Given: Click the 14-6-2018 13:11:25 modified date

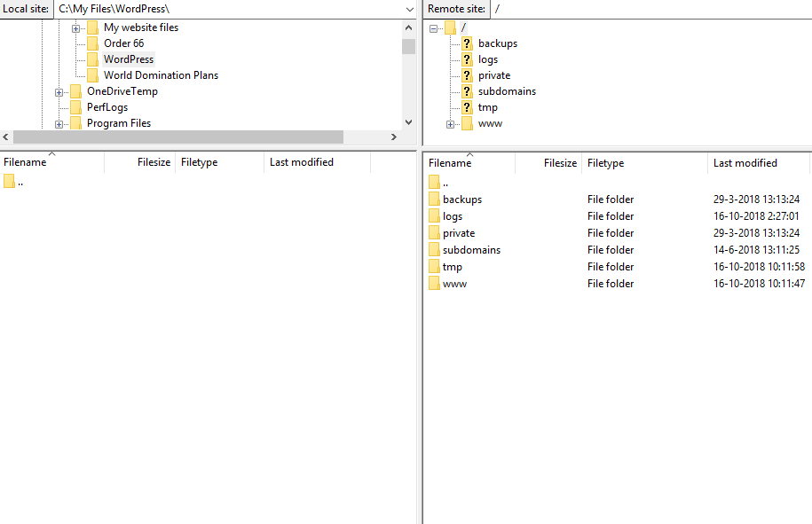Looking at the screenshot, I should (x=757, y=250).
